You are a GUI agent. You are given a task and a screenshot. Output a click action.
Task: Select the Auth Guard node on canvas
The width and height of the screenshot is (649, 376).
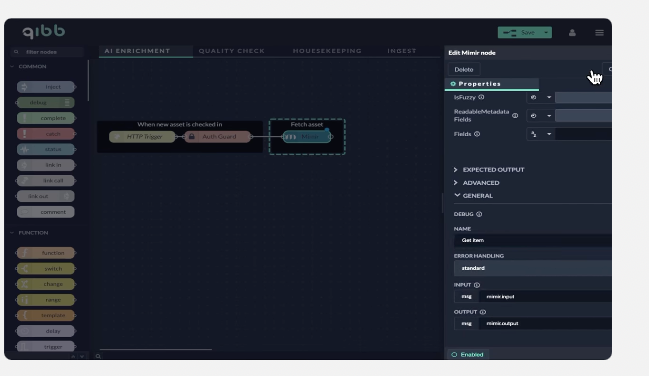pyautogui.click(x=218, y=137)
